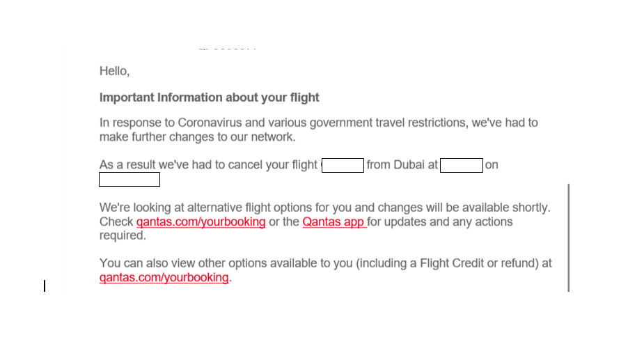Select the blank date box below 'As a result'
The width and height of the screenshot is (644, 358).
tap(129, 180)
